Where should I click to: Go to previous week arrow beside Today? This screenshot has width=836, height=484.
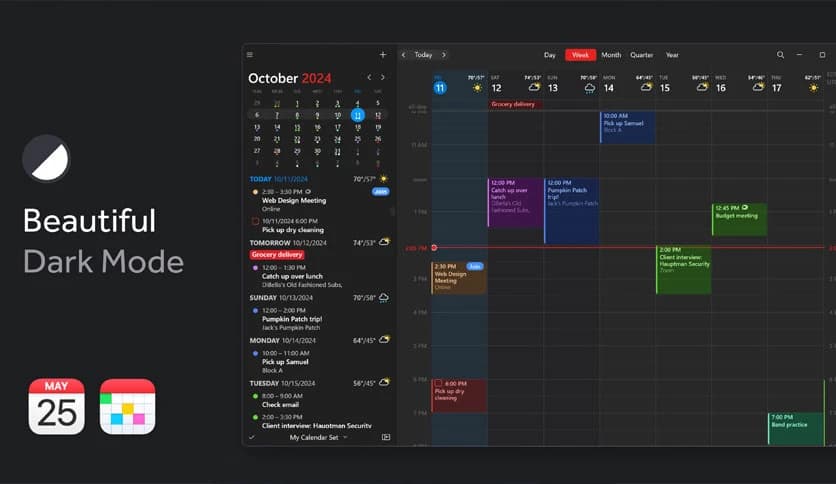(403, 54)
